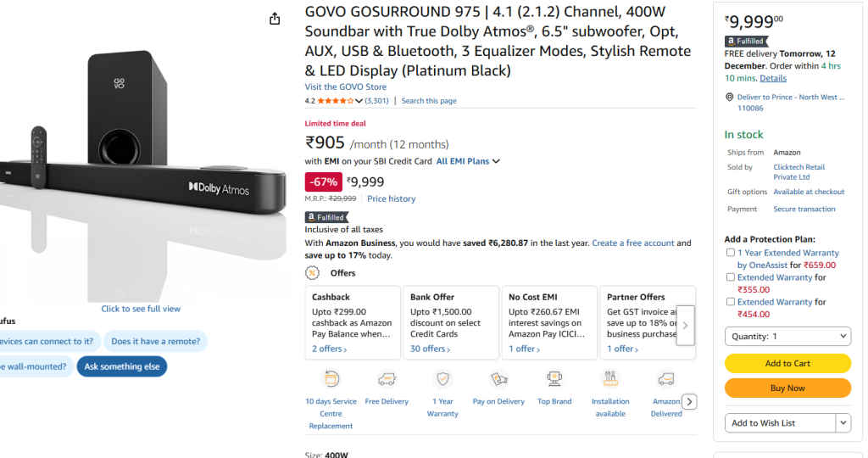Open the Add to Wish List dropdown arrow
The height and width of the screenshot is (458, 868).
click(843, 423)
